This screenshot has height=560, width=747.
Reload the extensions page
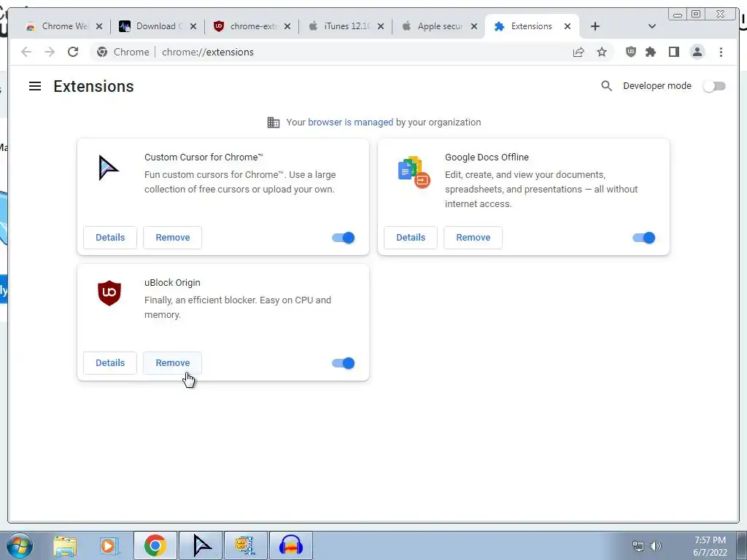click(x=73, y=52)
